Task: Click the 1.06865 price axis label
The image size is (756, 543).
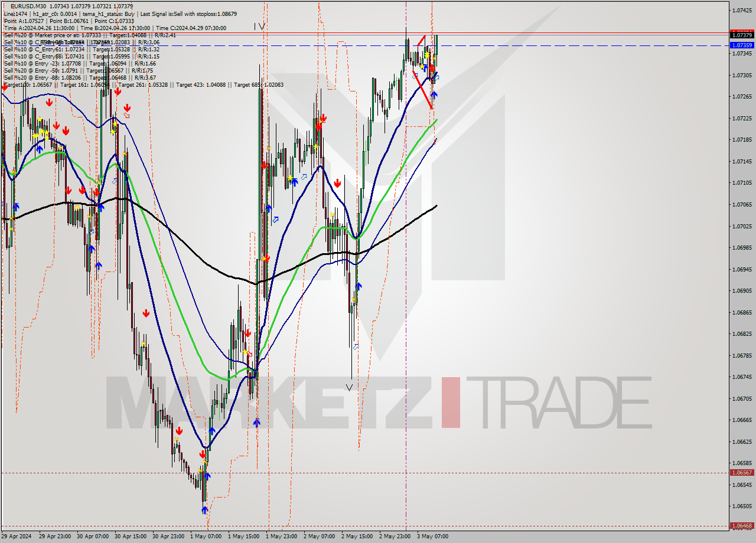Action: [x=742, y=312]
